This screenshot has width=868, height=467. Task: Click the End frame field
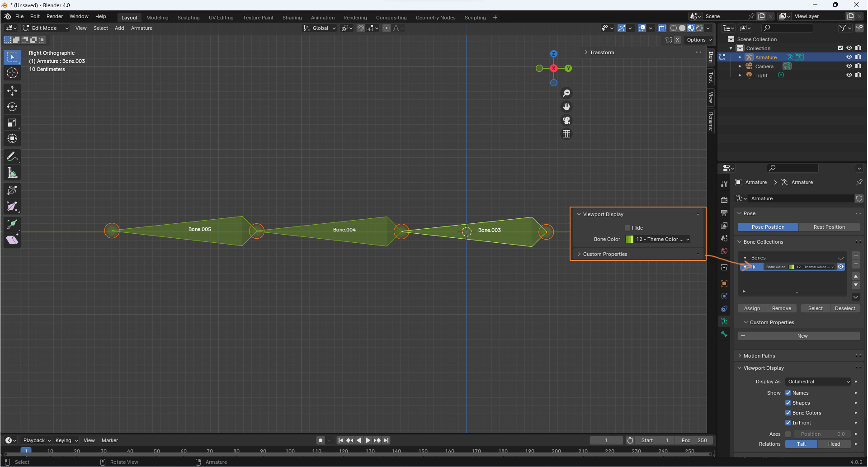point(694,440)
